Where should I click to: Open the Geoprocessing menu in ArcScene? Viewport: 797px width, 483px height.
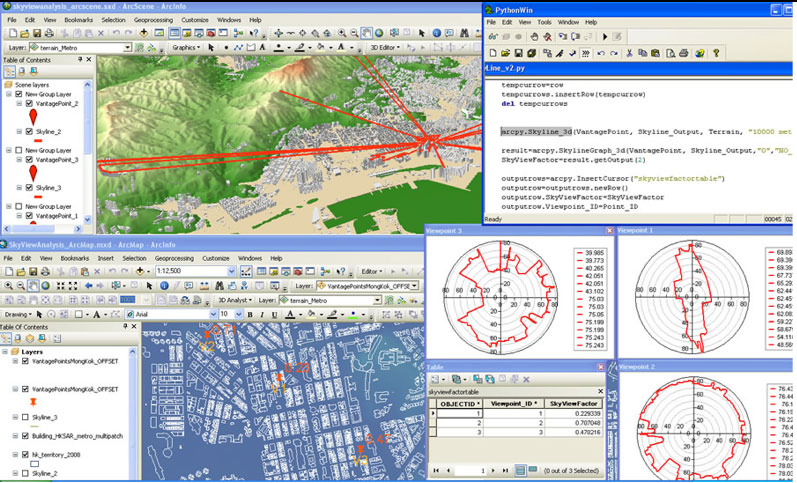(x=152, y=19)
